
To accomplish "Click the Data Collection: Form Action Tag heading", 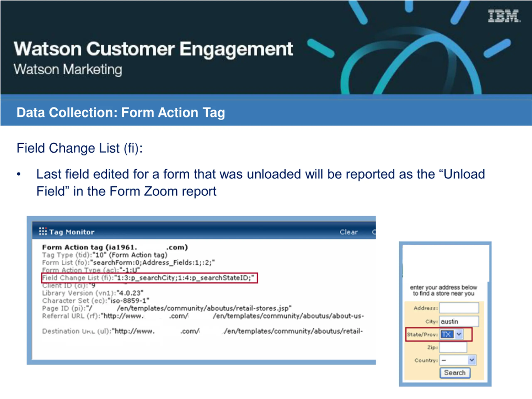I will [121, 113].
